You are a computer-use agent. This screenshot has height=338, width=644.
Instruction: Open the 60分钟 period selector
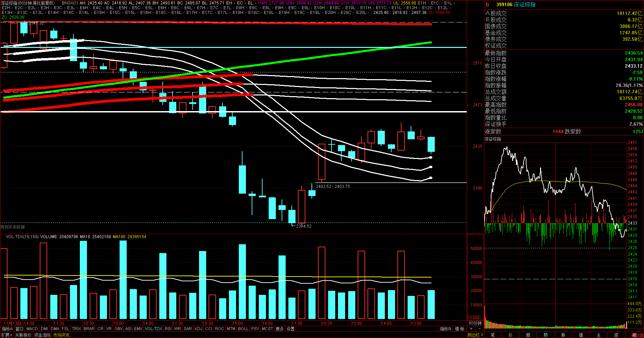click(475, 323)
